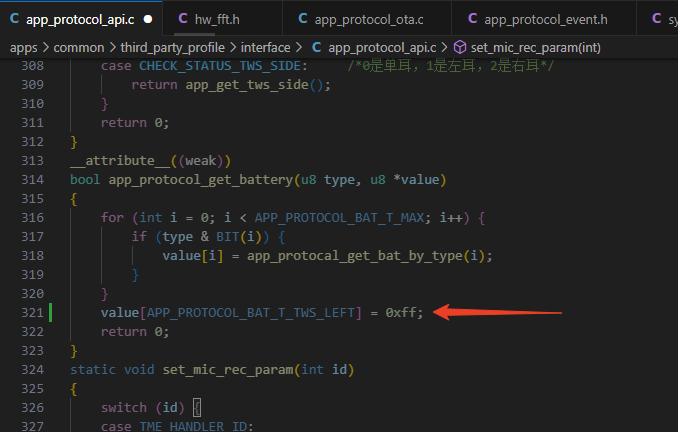Click unsaved dot on app_protocol_api.c tab
Image resolution: width=678 pixels, height=432 pixels.
(x=148, y=19)
